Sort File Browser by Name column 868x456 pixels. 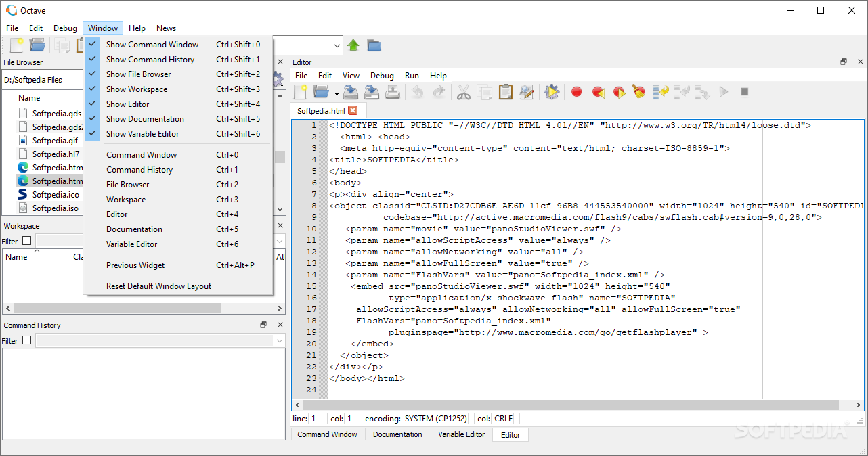29,98
